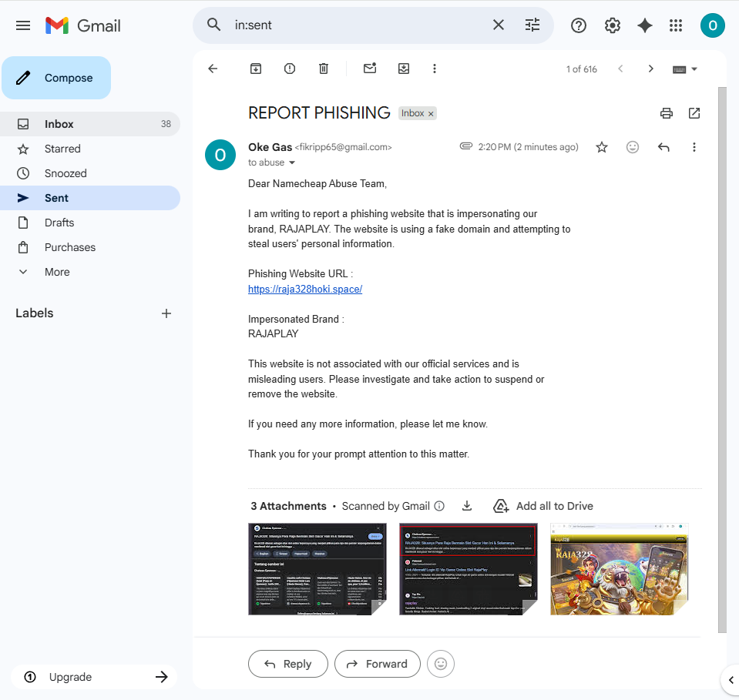Viewport: 739px width, 700px height.
Task: Open the main menu hamburger icon
Action: (23, 25)
